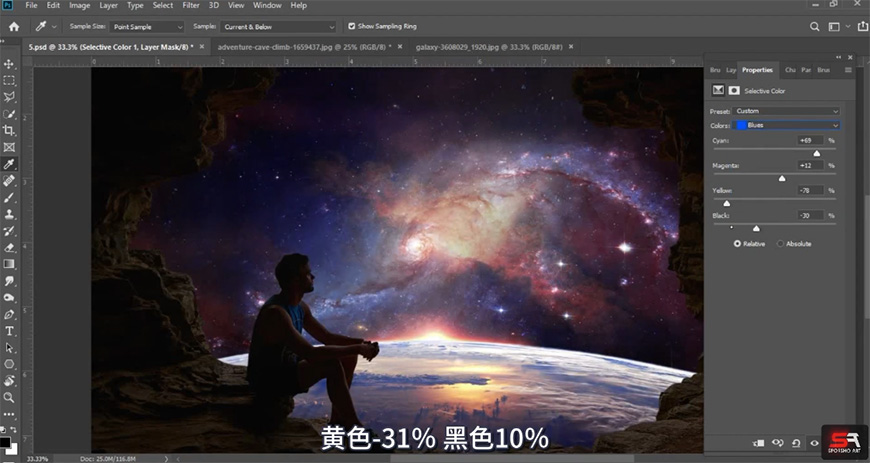This screenshot has width=870, height=463.
Task: Select the Brush tool
Action: pos(9,198)
